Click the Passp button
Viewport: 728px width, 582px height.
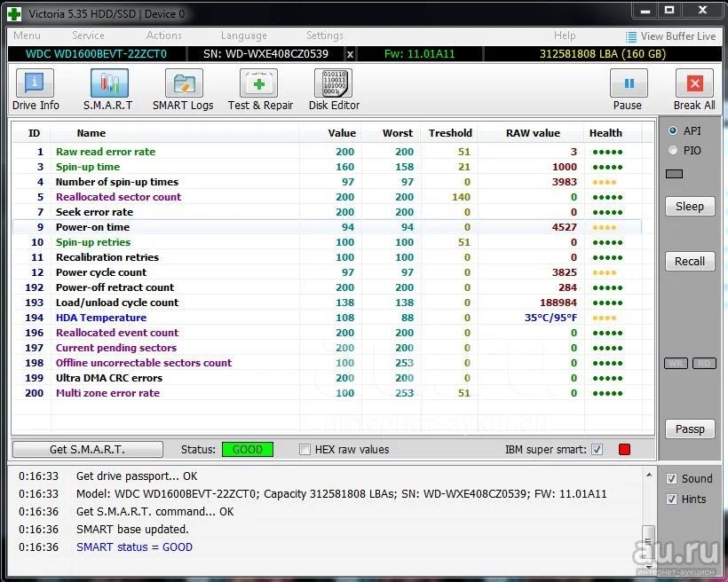(690, 429)
